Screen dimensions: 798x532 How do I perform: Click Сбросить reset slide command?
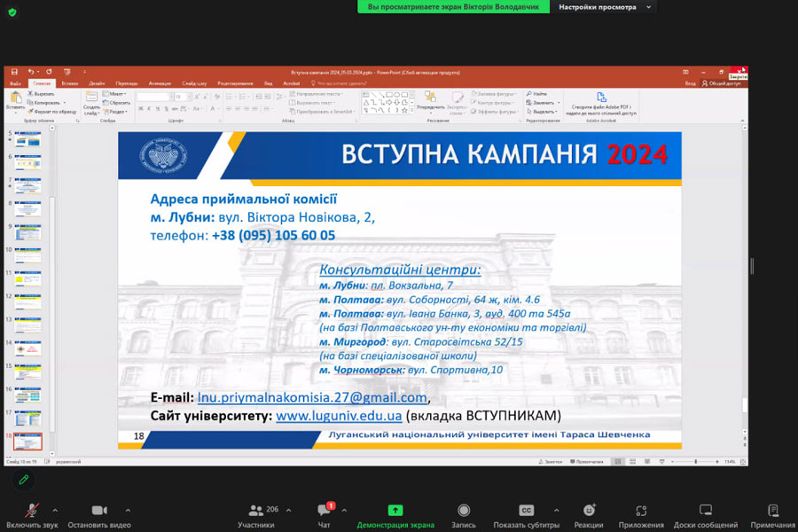click(x=116, y=102)
